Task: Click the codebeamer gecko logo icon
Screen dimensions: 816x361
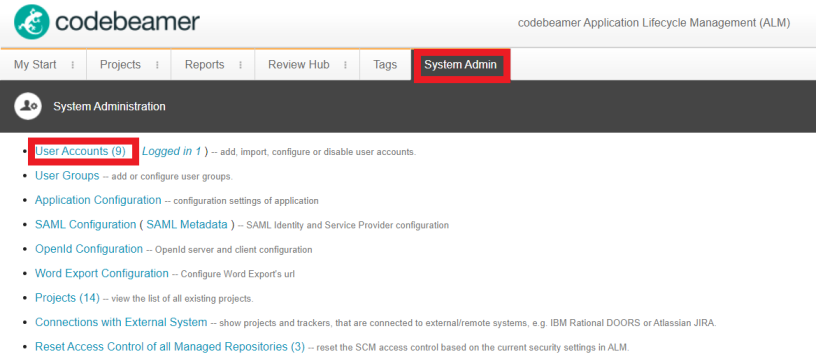Action: point(32,22)
